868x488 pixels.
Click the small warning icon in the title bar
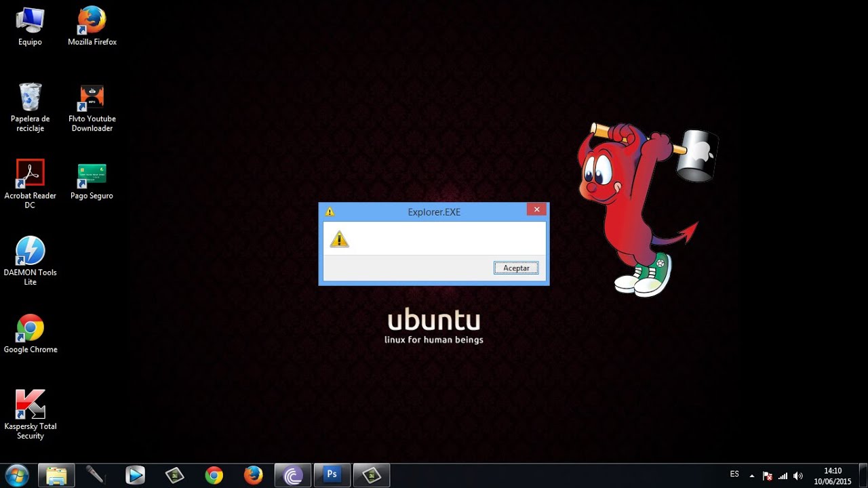330,211
